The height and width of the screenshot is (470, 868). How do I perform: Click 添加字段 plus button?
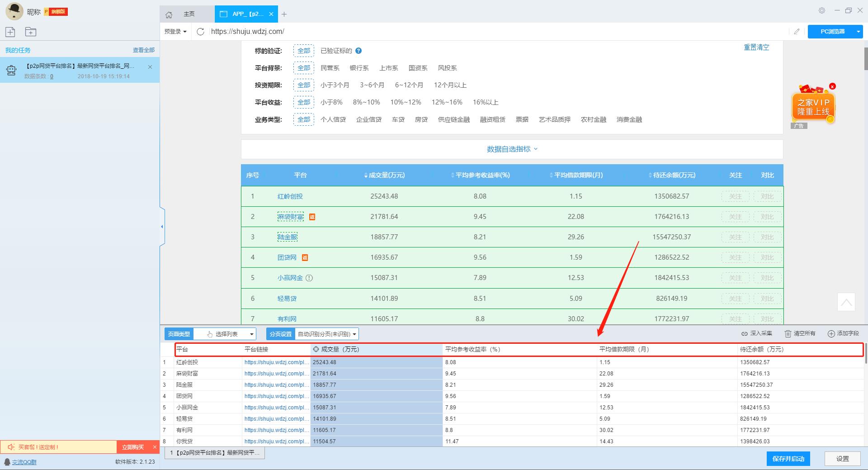pos(843,334)
